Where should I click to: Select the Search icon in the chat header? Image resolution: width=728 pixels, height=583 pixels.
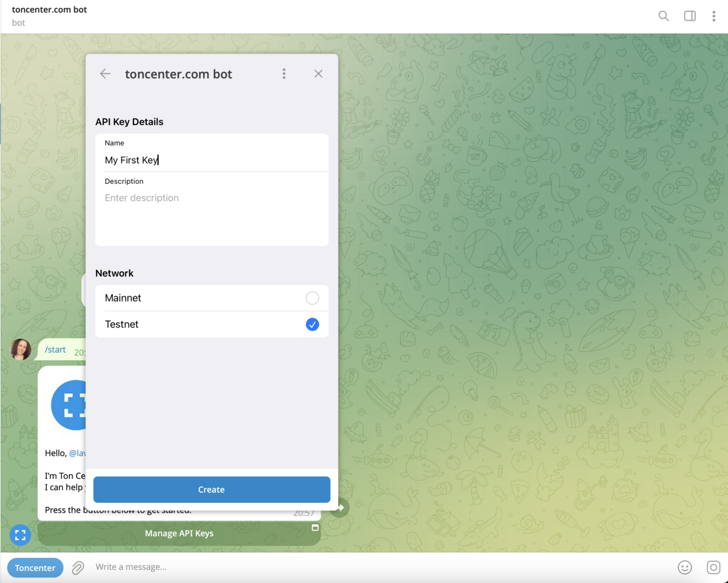(663, 16)
